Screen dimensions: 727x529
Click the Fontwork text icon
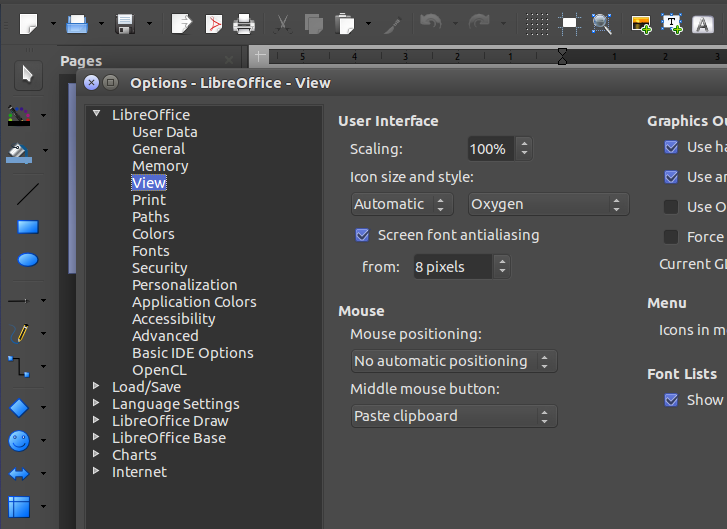[703, 24]
